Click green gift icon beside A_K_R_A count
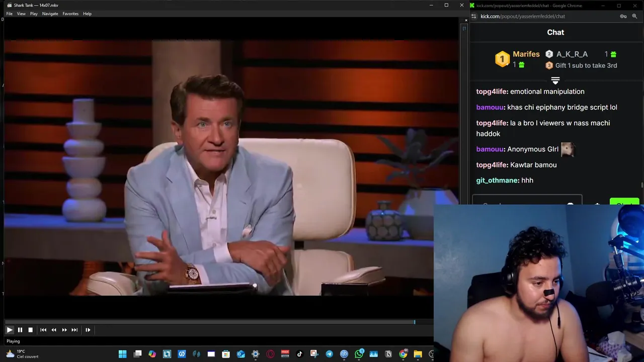 pyautogui.click(x=613, y=54)
